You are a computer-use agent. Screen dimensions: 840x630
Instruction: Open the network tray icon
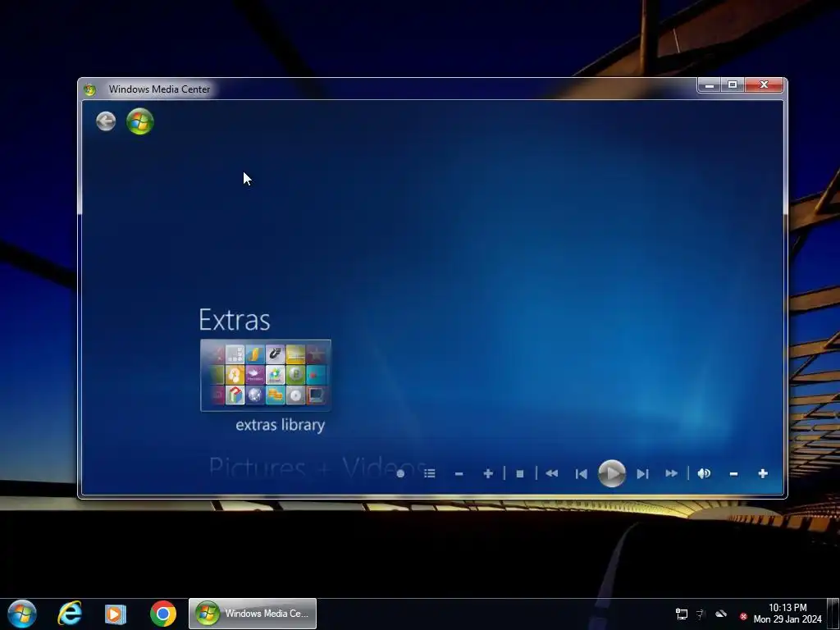[x=682, y=614]
